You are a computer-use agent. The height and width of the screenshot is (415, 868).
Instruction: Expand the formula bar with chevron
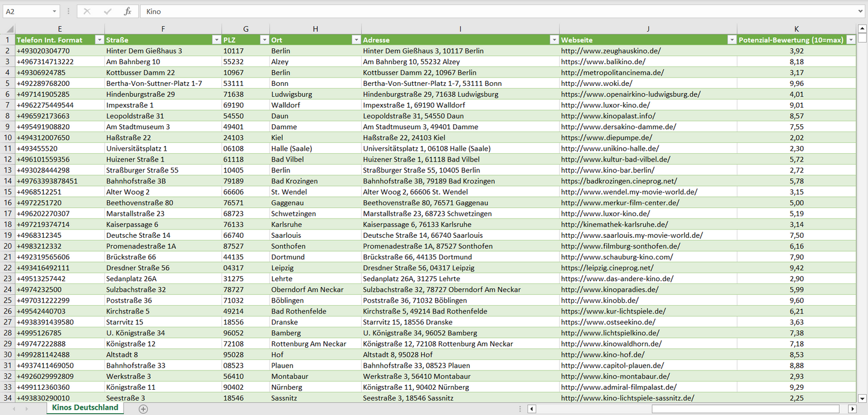861,11
